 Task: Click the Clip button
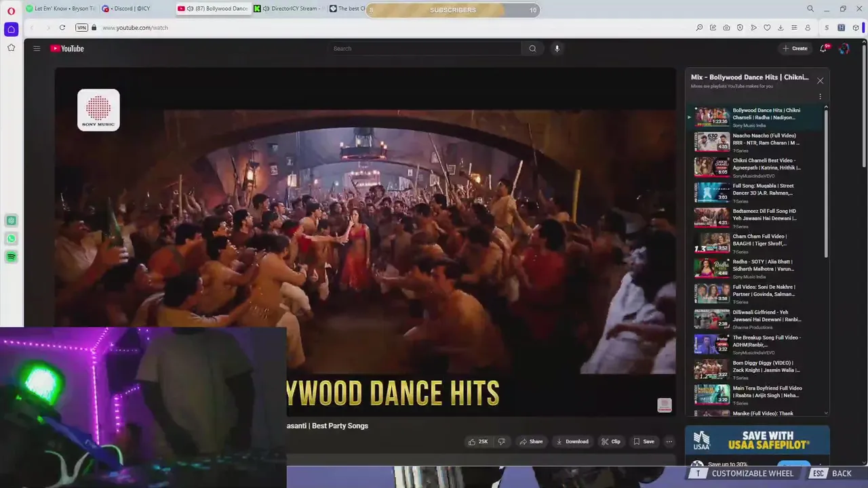tap(611, 441)
